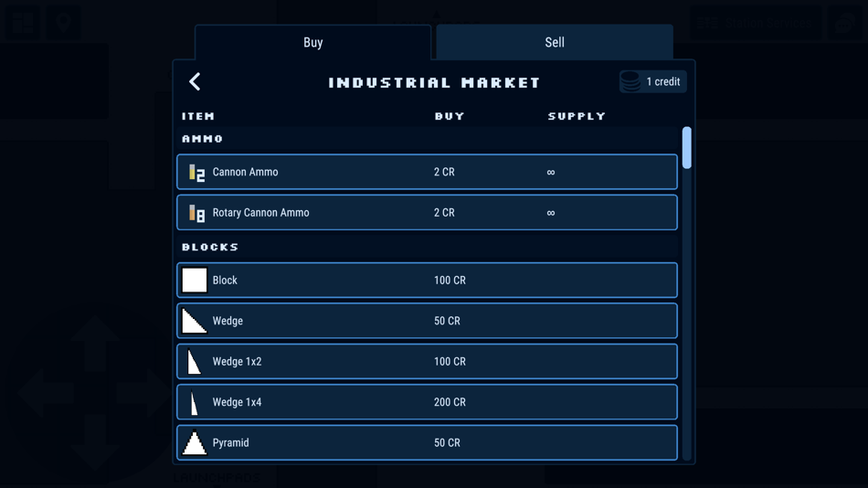The height and width of the screenshot is (488, 868).
Task: Click the Wedge 50 CR price
Action: pyautogui.click(x=447, y=321)
